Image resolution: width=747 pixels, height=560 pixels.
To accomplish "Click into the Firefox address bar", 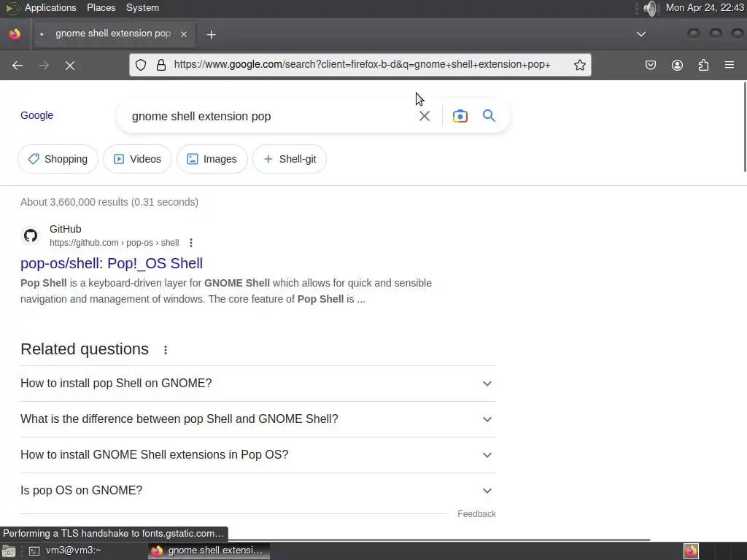I will point(362,64).
